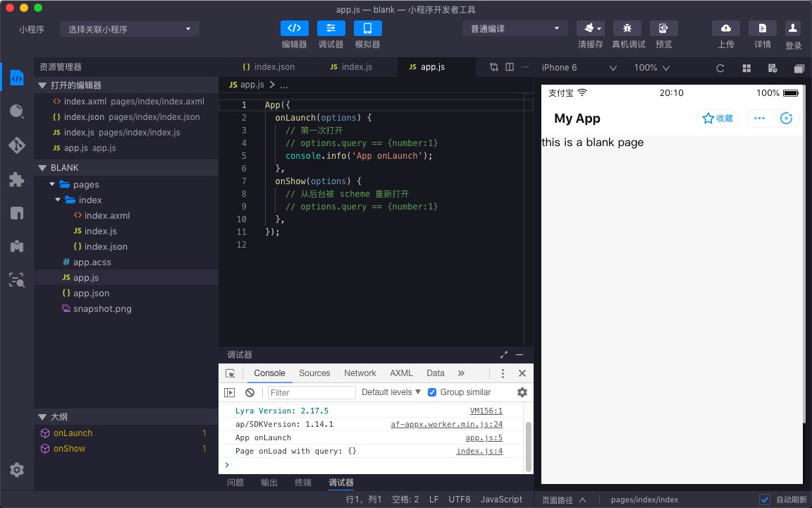Split the editor to the right
Screen dimensions: 812x508
(510, 67)
